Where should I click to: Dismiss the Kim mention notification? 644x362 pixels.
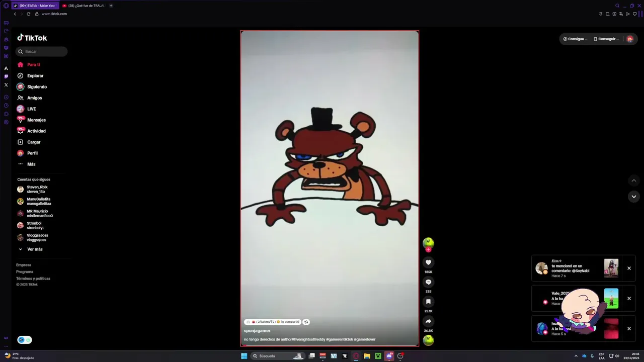pyautogui.click(x=629, y=268)
